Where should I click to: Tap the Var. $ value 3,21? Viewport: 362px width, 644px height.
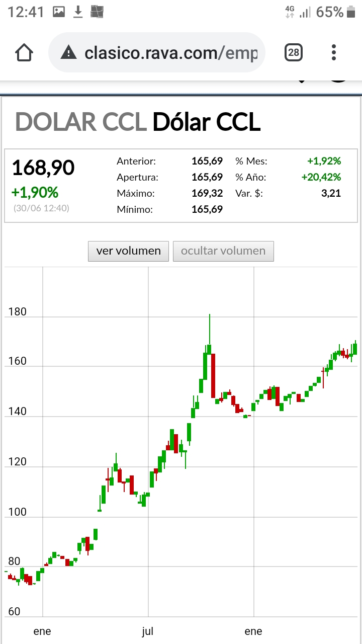(x=331, y=193)
